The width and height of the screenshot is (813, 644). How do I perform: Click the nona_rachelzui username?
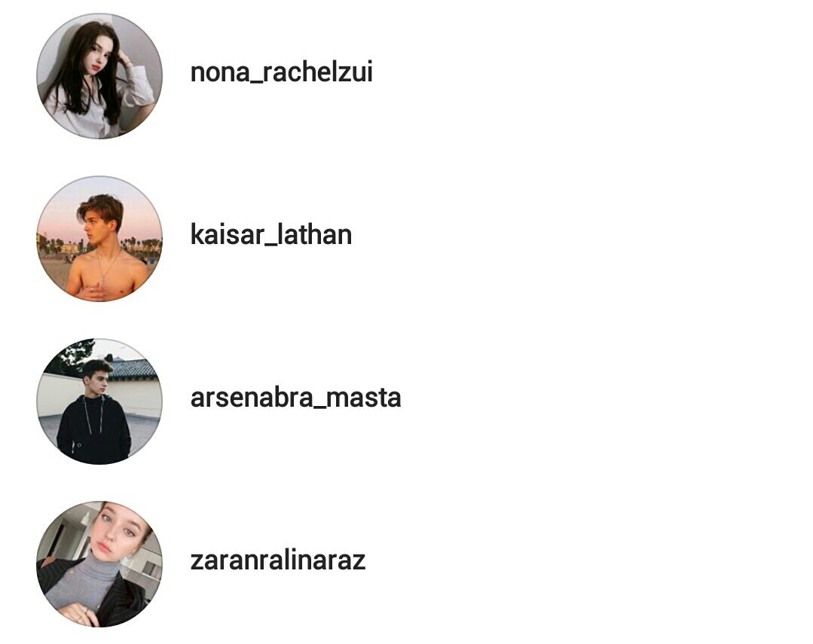[282, 72]
